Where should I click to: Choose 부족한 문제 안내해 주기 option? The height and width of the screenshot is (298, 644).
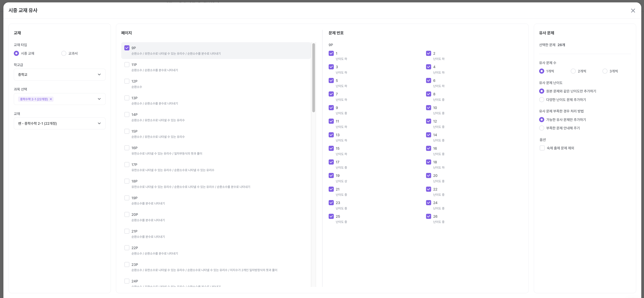coord(541,128)
